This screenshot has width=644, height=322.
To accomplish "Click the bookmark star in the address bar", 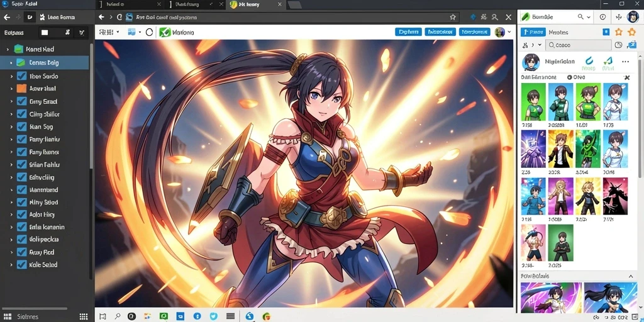I will point(453,17).
